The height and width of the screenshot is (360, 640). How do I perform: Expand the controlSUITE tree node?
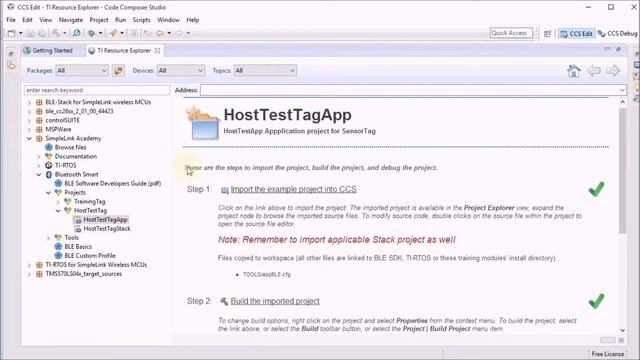pos(29,120)
